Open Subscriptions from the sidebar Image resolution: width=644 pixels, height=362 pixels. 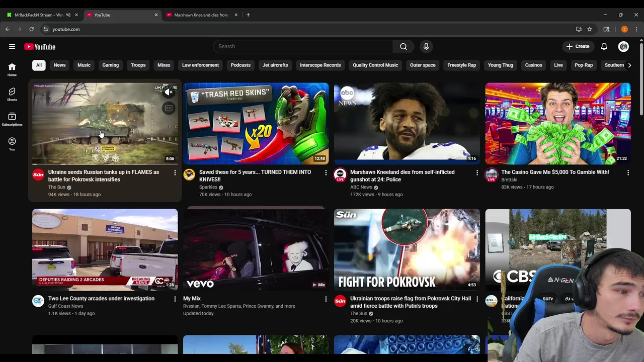(12, 119)
